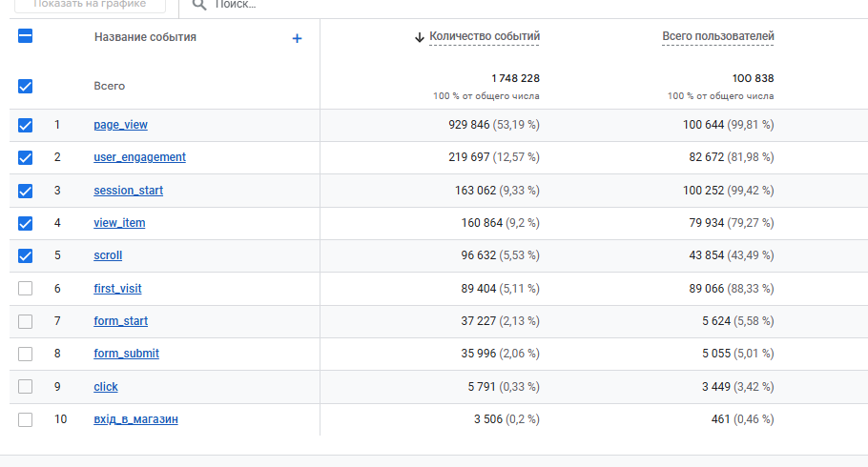868x467 pixels.
Task: Uncheck the Всего row checkbox
Action: coord(26,86)
